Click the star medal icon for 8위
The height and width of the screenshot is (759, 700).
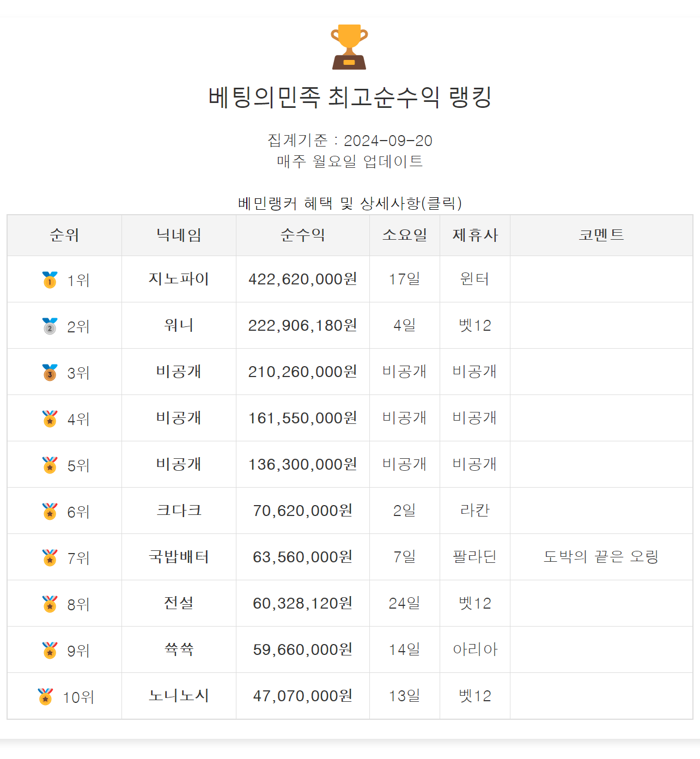tap(50, 604)
